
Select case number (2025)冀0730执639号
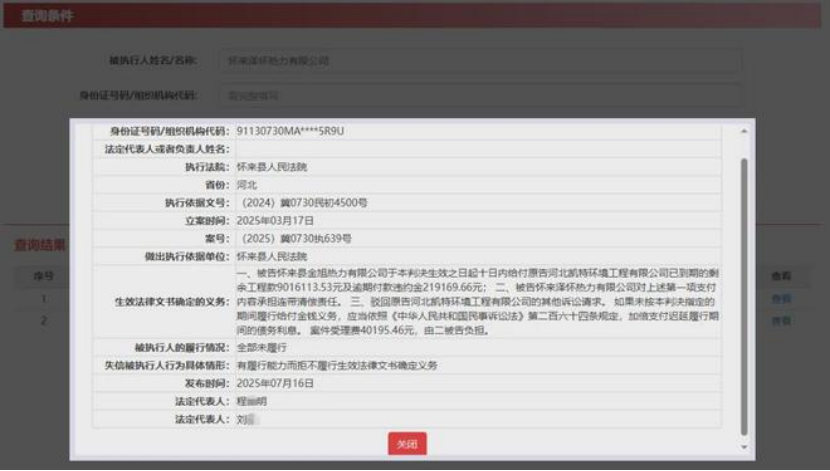click(x=294, y=239)
